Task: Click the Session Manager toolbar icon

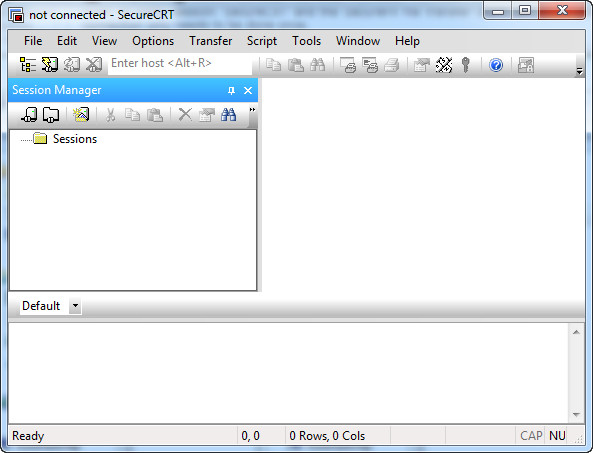Action: [28, 65]
